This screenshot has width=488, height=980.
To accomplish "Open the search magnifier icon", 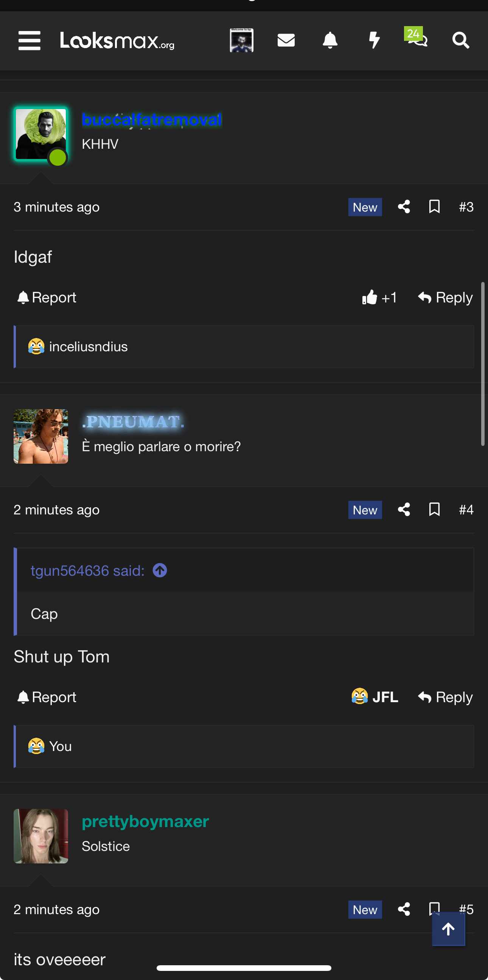I will coord(461,40).
